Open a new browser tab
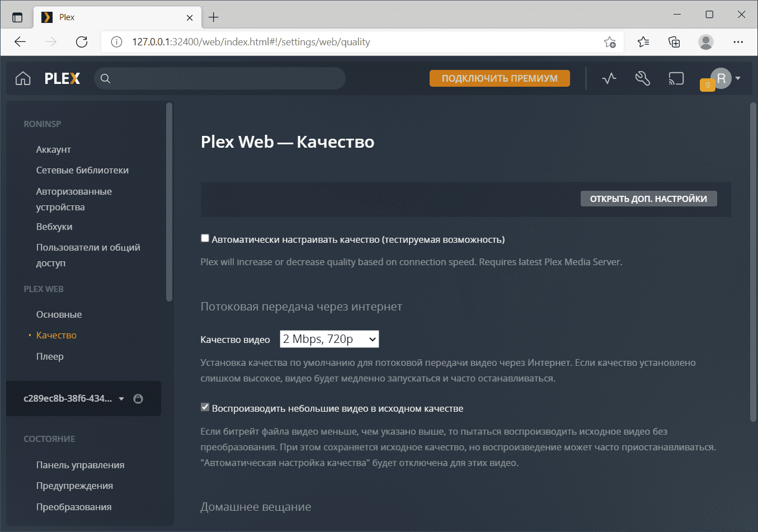The width and height of the screenshot is (758, 532). 214,17
